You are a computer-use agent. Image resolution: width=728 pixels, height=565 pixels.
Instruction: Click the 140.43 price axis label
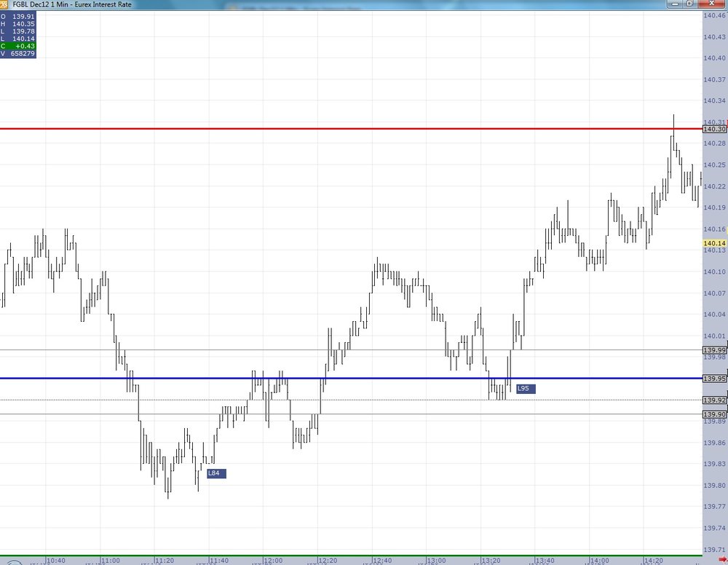point(715,36)
